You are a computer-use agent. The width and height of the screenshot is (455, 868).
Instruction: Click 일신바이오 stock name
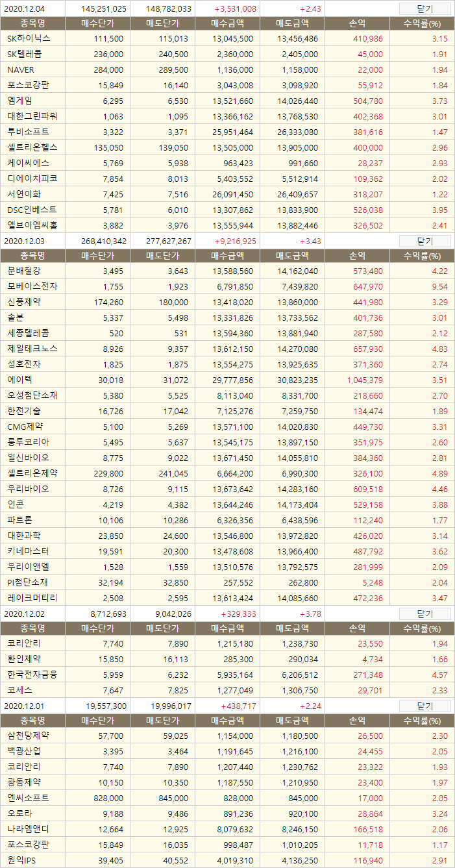tap(28, 458)
